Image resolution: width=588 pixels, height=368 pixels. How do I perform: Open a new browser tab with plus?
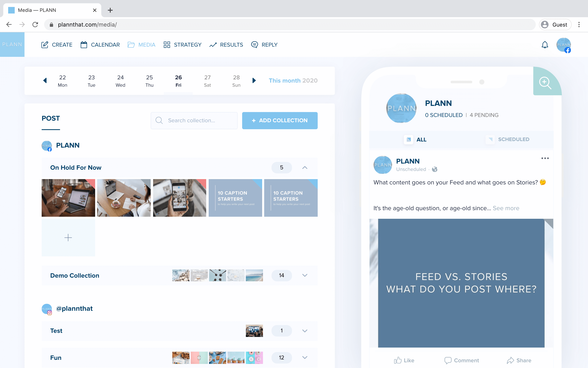(110, 10)
